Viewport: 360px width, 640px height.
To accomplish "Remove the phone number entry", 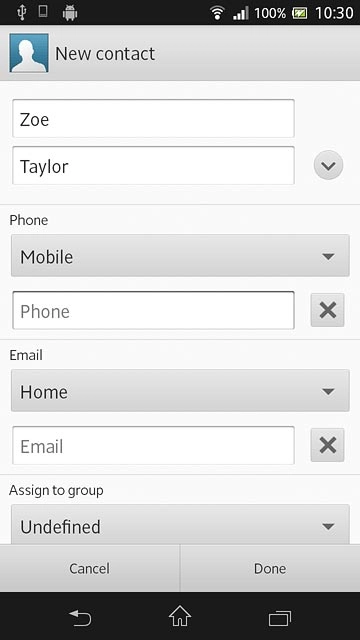I will point(327,310).
